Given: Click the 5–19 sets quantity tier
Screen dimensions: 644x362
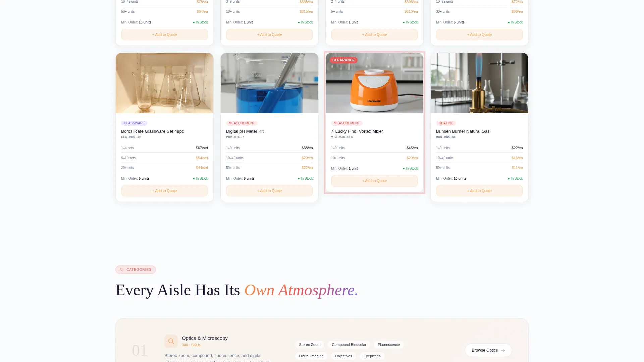Looking at the screenshot, I should click(x=128, y=158).
